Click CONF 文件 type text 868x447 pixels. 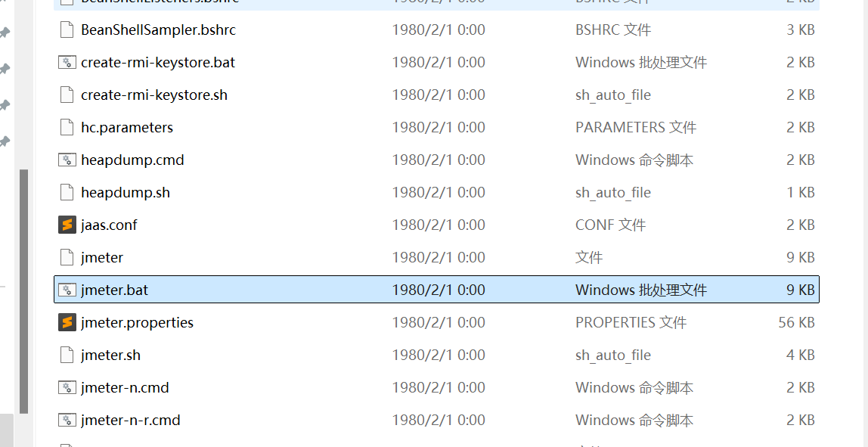tap(611, 225)
